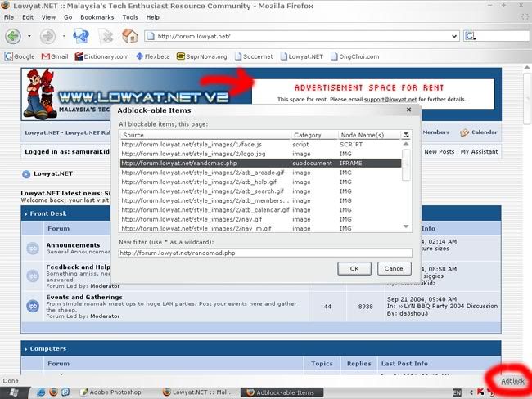Sort list by Node Name(s) column header
Viewport: 532px width, 399px height.
[369, 135]
